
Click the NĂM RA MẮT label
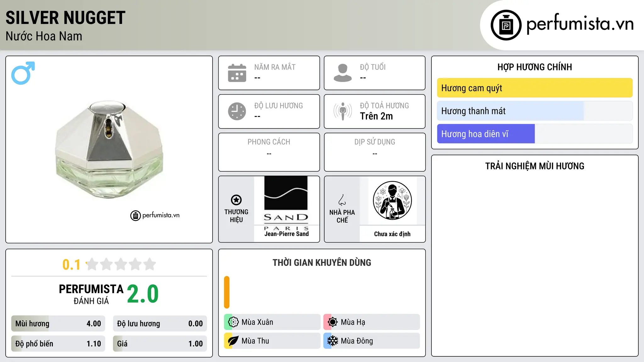(x=275, y=67)
